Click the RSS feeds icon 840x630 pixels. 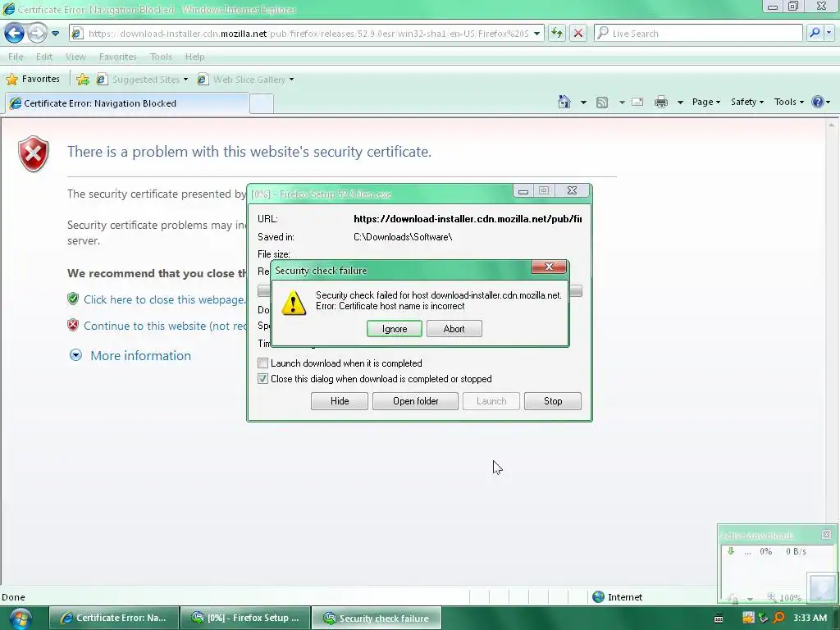(602, 102)
